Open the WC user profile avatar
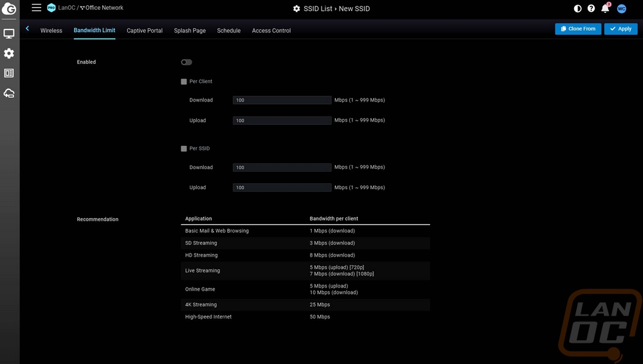The width and height of the screenshot is (643, 364). [621, 8]
